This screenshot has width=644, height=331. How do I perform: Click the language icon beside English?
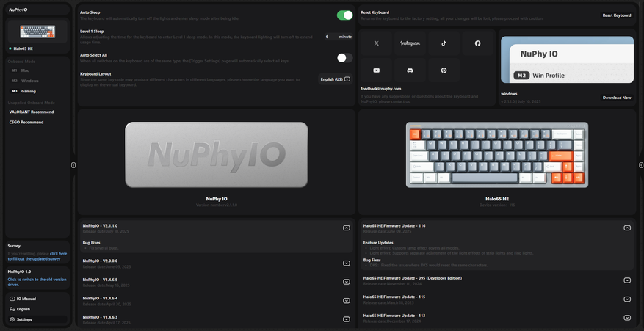(x=12, y=309)
